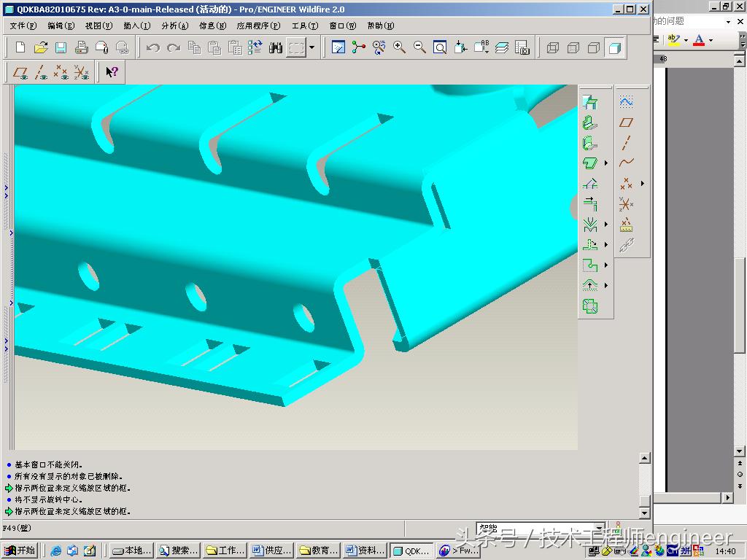Screen dimensions: 747x560
Task: Open the binoculars find tool
Action: click(276, 47)
